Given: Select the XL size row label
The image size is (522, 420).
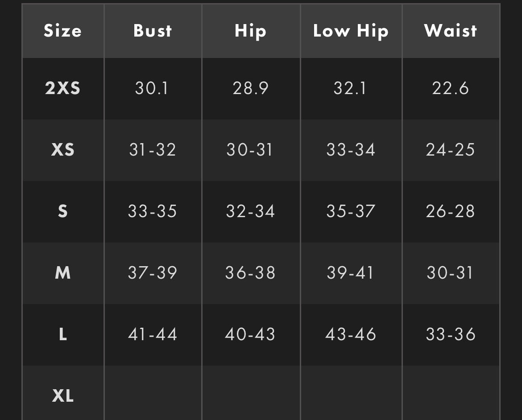Looking at the screenshot, I should click(x=62, y=395).
